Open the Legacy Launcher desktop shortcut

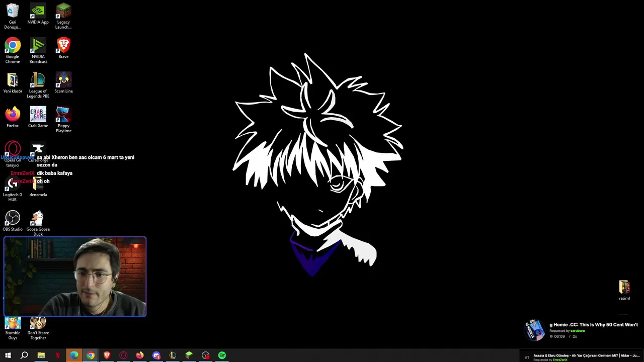[x=63, y=16]
